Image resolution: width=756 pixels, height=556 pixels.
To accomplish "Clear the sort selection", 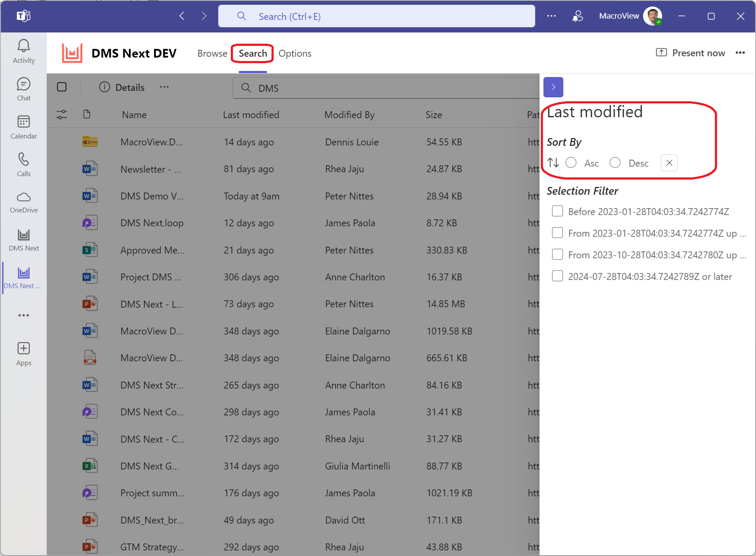I will tap(669, 163).
